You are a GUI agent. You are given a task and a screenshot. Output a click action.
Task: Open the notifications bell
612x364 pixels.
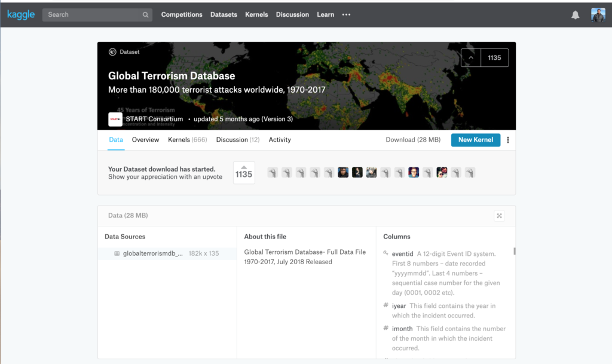(576, 15)
